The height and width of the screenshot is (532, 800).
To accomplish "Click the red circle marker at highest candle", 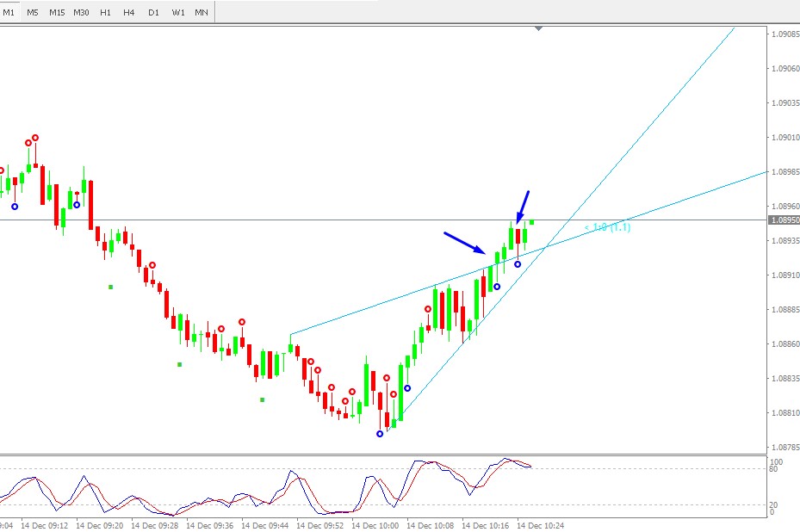I will pos(35,138).
